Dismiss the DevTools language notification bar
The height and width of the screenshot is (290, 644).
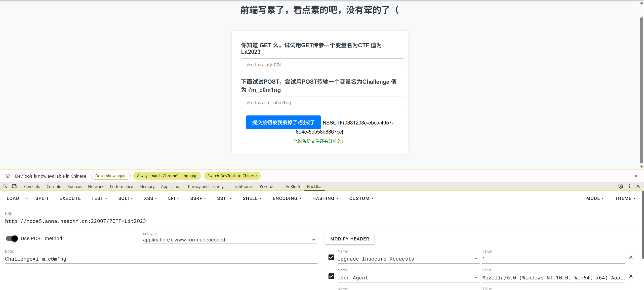(x=636, y=176)
